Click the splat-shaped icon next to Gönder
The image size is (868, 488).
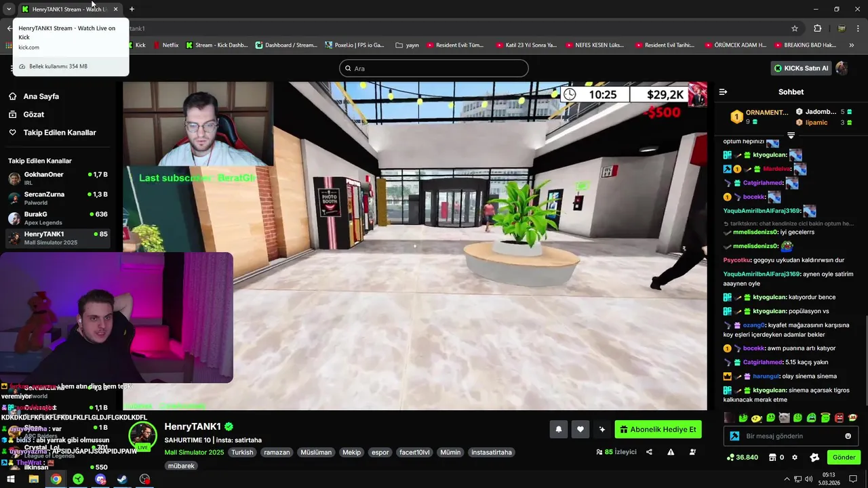(814, 457)
